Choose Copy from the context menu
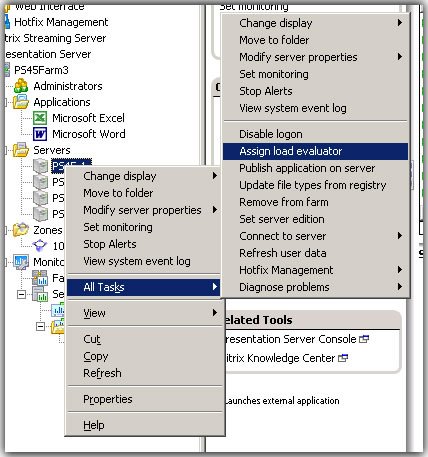The height and width of the screenshot is (457, 428). [144, 356]
